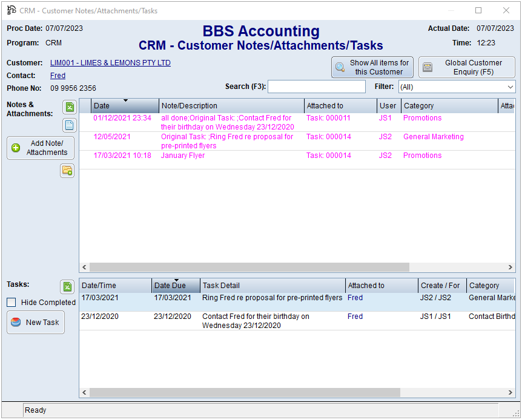Viewport: 522px width, 420px height.
Task: Create a New Task
Action: click(x=36, y=323)
